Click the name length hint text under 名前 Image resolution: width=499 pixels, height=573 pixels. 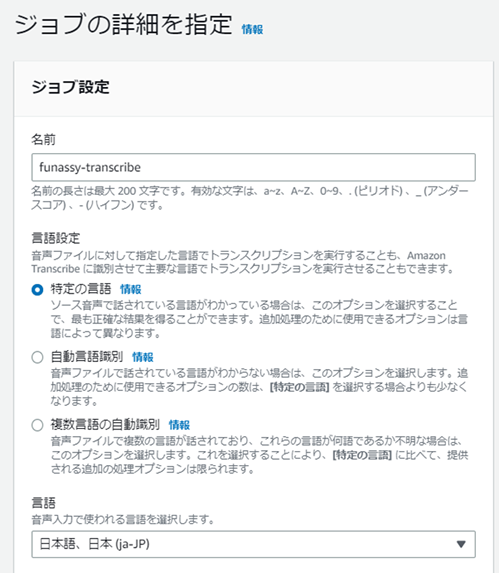[250, 198]
